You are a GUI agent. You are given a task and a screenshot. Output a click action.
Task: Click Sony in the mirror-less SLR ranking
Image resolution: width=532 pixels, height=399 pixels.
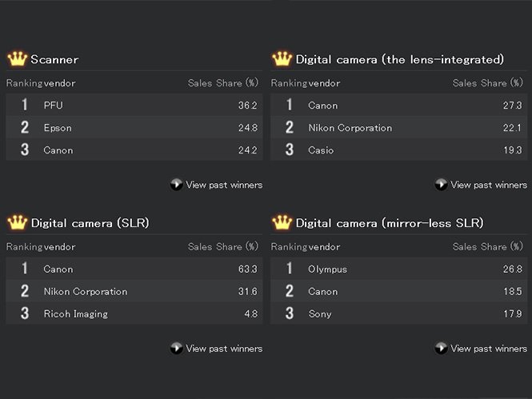click(x=319, y=314)
